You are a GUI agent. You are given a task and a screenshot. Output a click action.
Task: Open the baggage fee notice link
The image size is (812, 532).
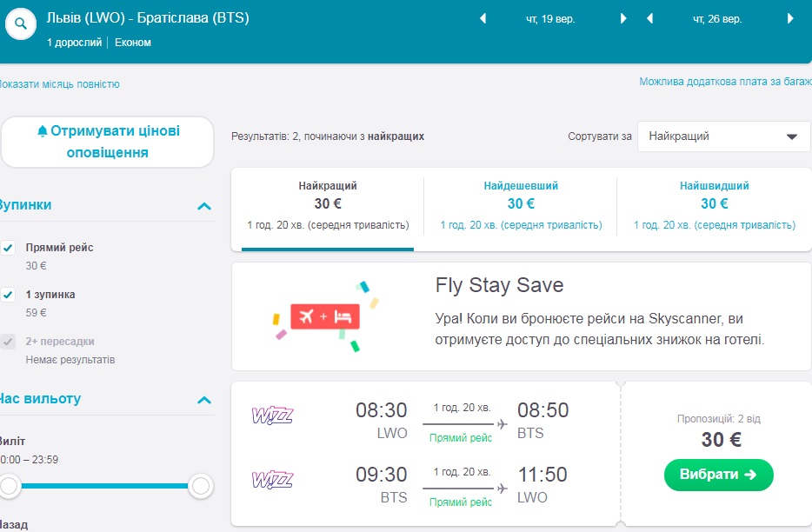724,83
